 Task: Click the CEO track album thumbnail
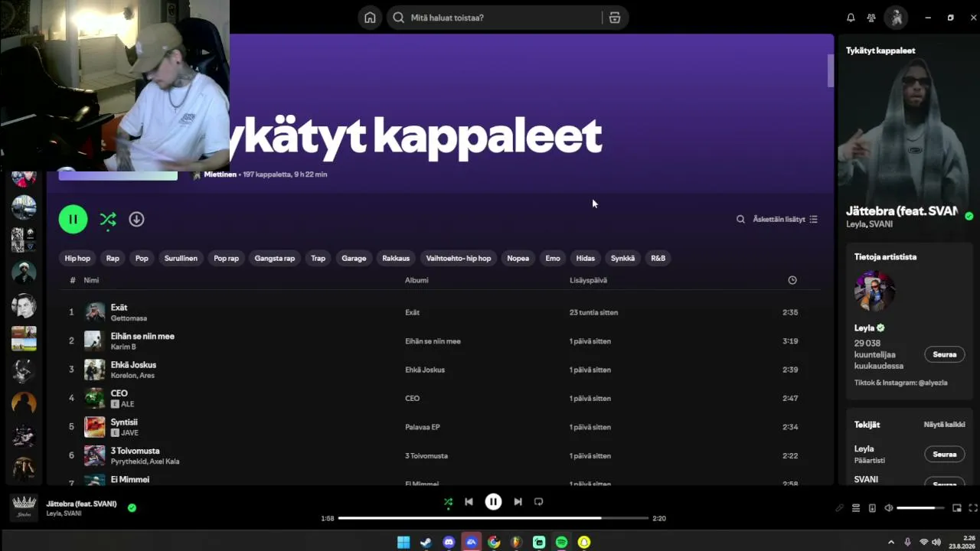click(94, 398)
